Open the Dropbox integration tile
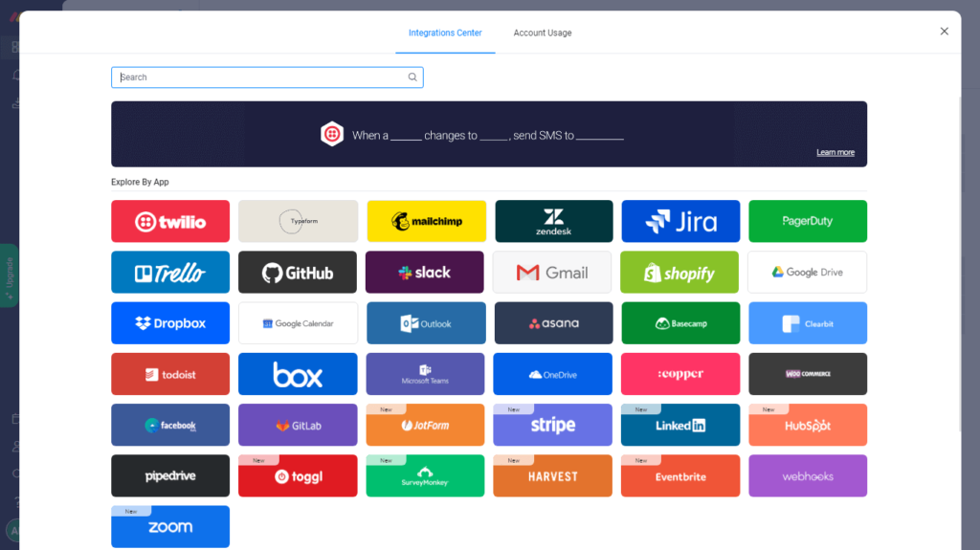The width and height of the screenshot is (980, 550). point(170,323)
